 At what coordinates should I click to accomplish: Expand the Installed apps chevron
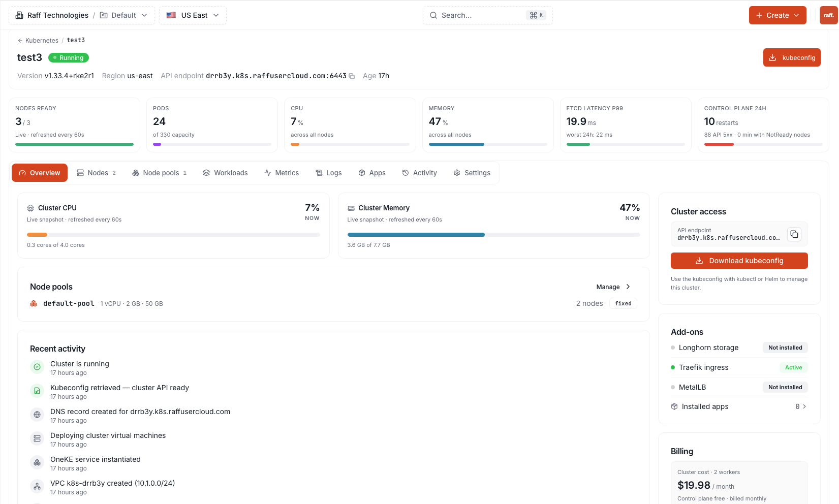click(804, 406)
